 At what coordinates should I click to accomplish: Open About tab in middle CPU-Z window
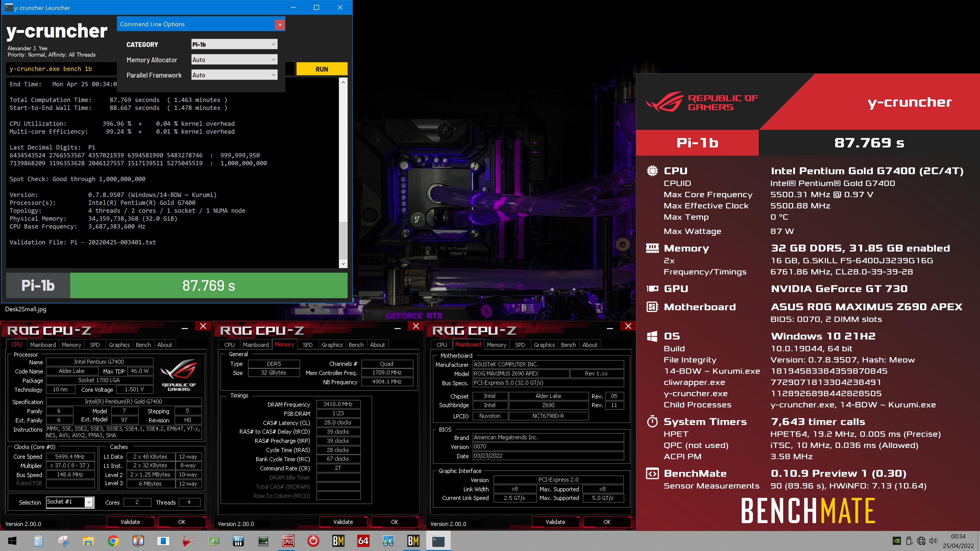click(x=377, y=345)
